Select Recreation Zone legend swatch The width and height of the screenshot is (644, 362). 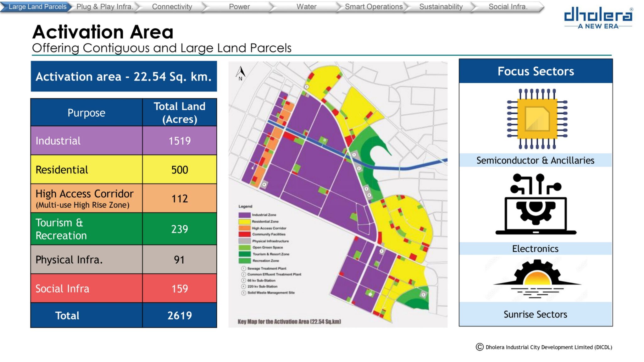tap(244, 261)
